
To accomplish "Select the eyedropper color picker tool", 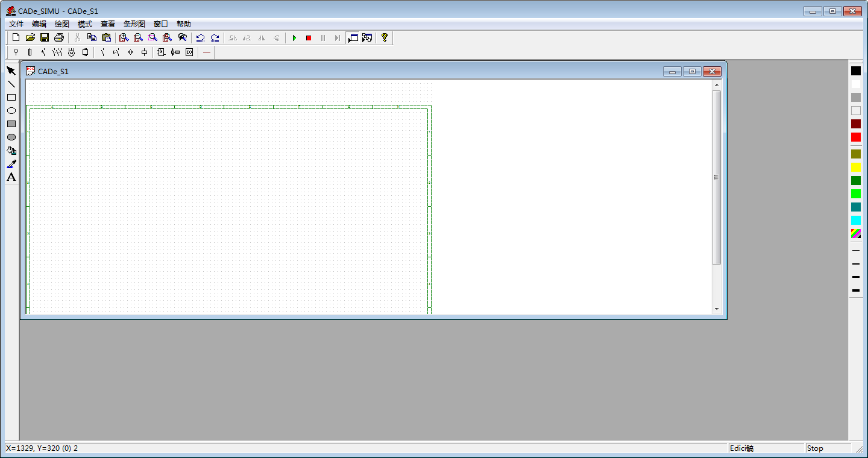I will (11, 164).
